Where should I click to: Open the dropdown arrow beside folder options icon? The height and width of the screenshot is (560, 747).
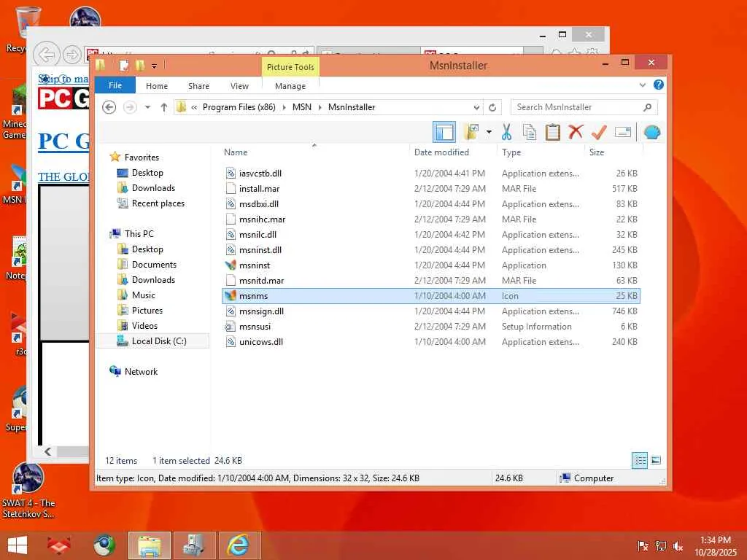(x=489, y=132)
